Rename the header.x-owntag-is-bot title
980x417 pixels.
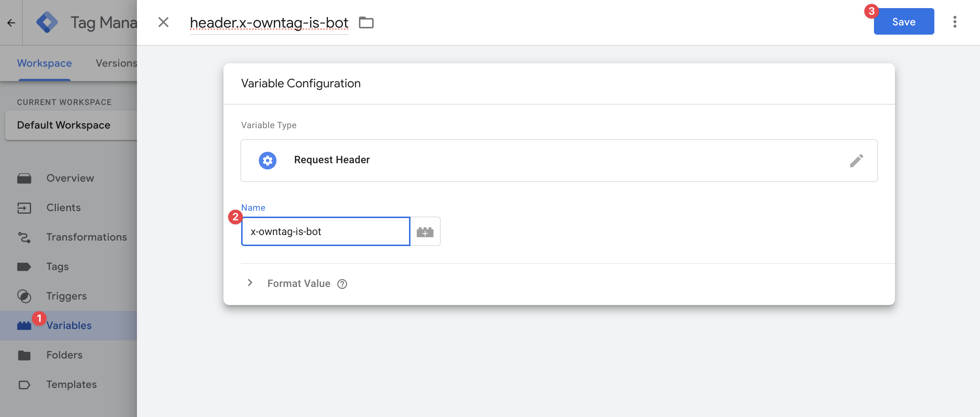269,23
